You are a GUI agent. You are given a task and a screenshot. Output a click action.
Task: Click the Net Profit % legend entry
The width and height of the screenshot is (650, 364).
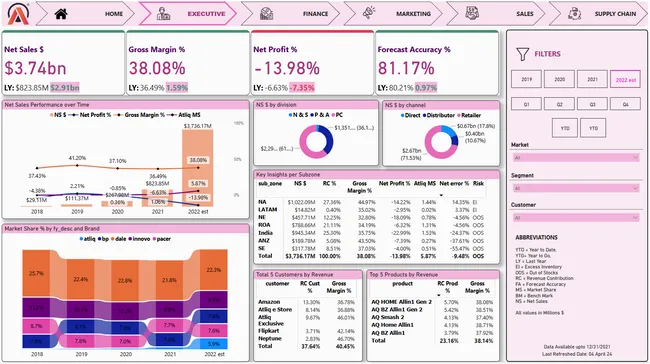pos(91,115)
